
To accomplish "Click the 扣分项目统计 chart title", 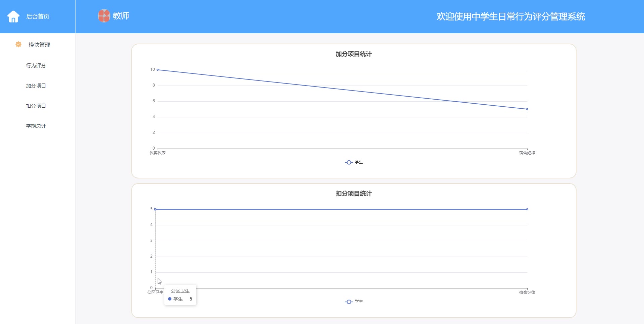I will pos(354,194).
